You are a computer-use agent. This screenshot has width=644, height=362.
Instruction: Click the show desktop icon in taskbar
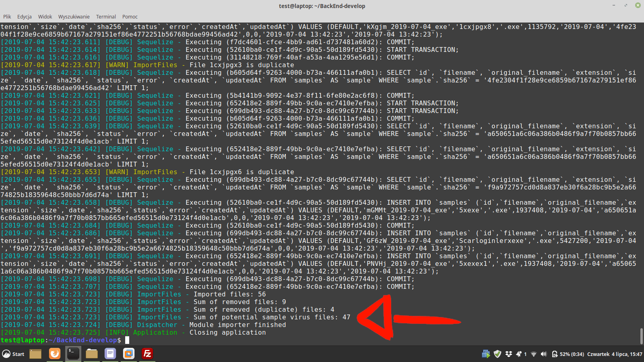coord(35,354)
